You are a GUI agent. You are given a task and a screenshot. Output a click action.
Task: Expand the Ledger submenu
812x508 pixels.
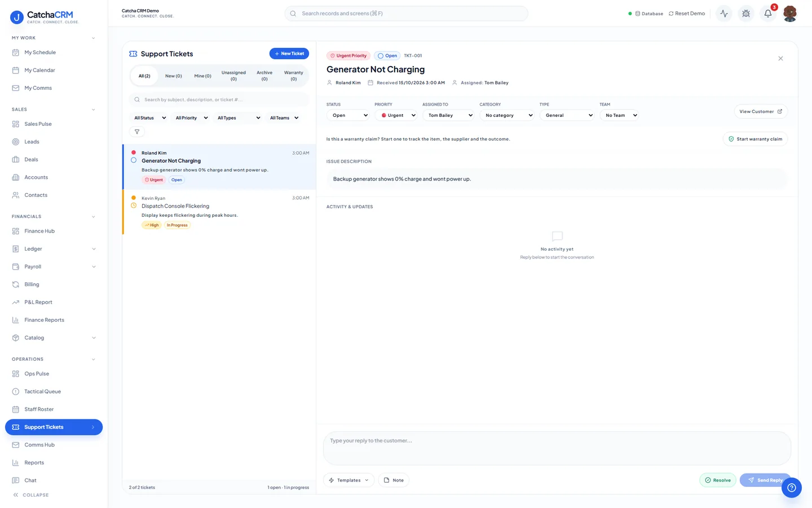[94, 249]
